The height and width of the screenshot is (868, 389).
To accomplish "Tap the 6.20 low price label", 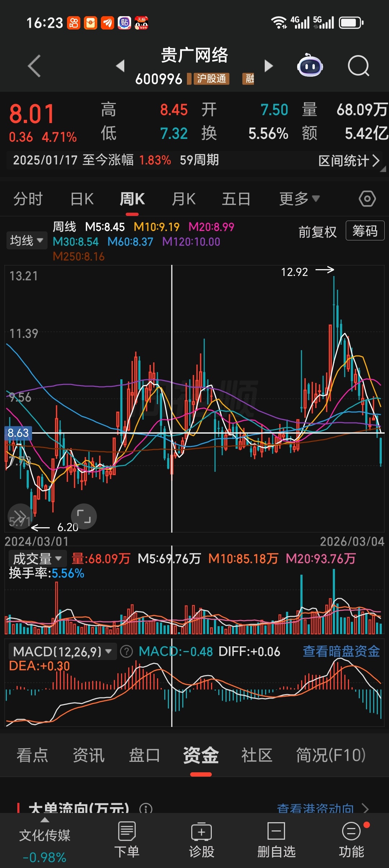I will (68, 527).
